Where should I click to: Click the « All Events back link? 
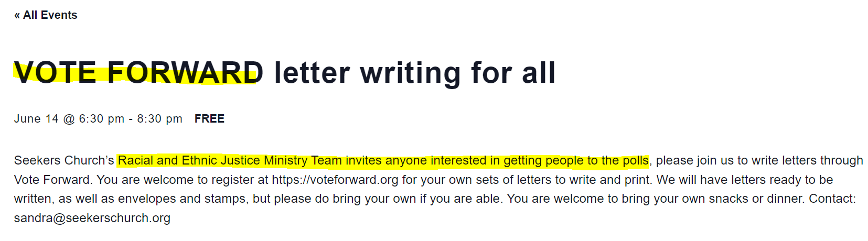[46, 15]
